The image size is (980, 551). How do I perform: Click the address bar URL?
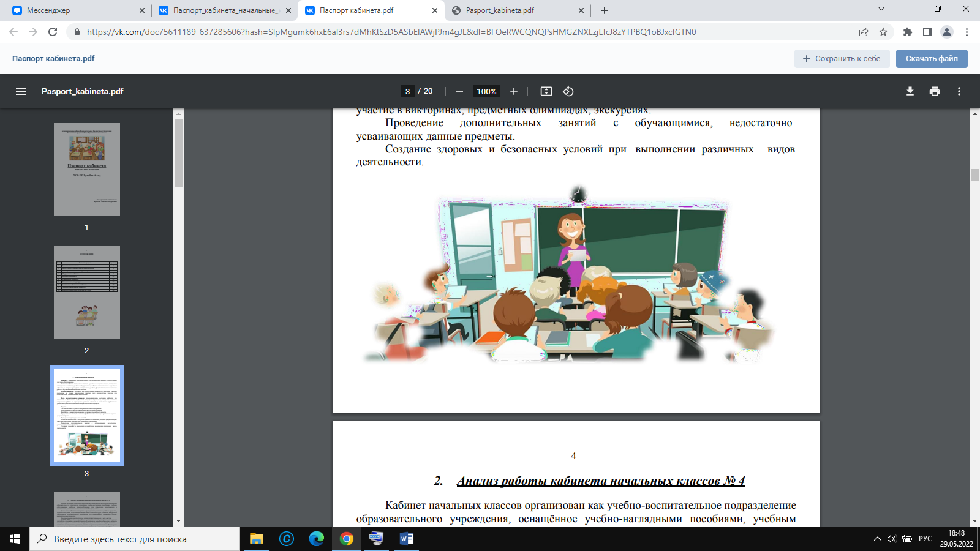[x=391, y=32]
